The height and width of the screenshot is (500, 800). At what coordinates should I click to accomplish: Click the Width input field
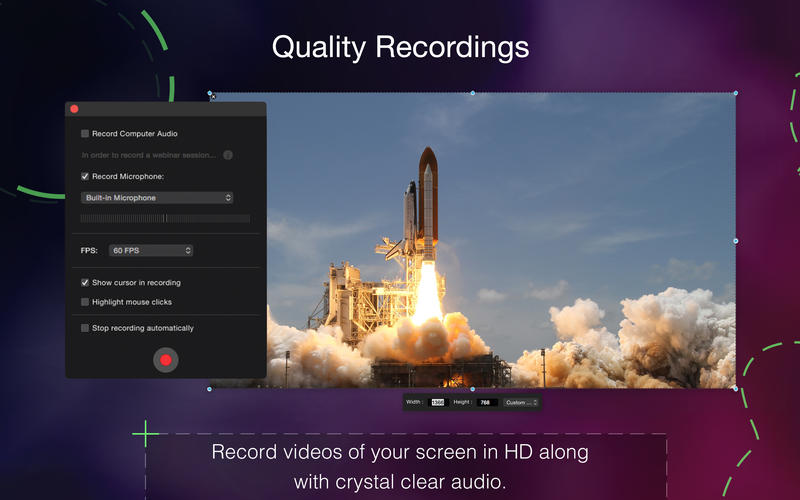click(x=437, y=402)
